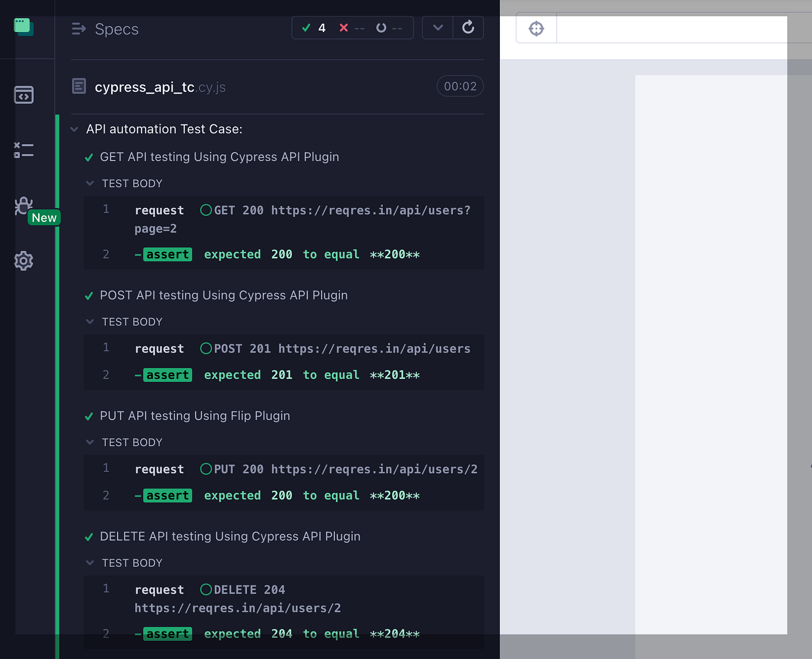The height and width of the screenshot is (659, 812).
Task: Open the Settings gear
Action: pos(24,261)
